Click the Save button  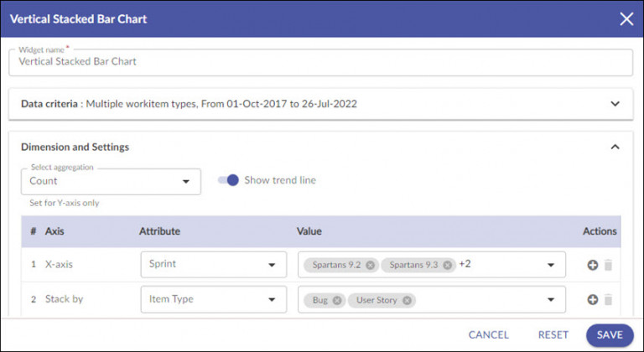pyautogui.click(x=610, y=334)
